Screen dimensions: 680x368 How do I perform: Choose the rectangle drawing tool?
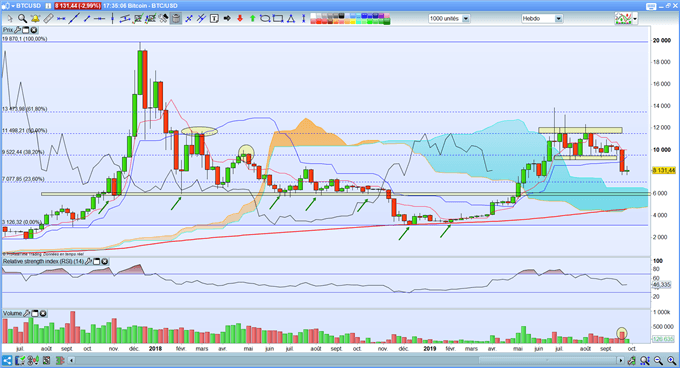click(x=278, y=18)
